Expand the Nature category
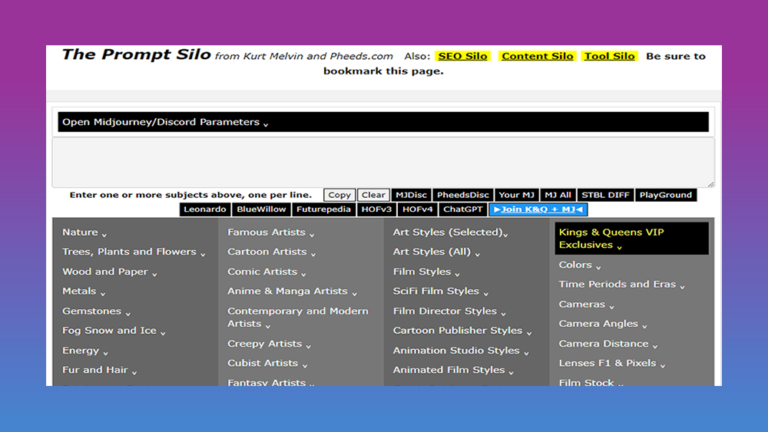The width and height of the screenshot is (768, 432). [x=84, y=233]
